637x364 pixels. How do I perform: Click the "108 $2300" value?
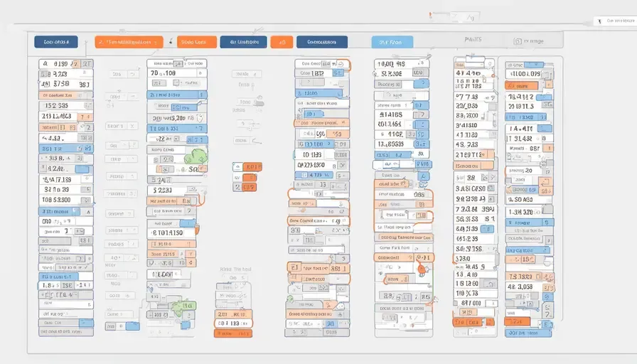pyautogui.click(x=56, y=200)
